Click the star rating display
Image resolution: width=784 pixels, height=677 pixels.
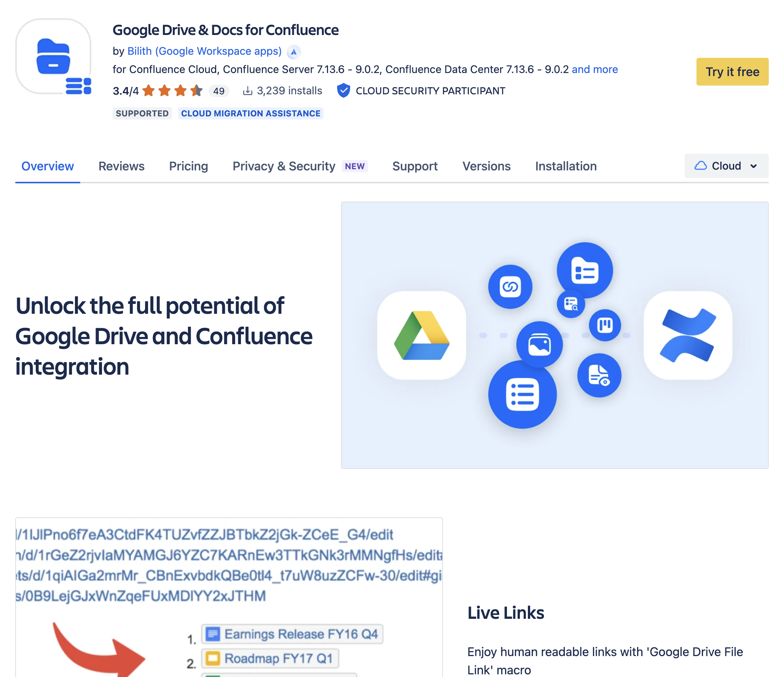172,91
